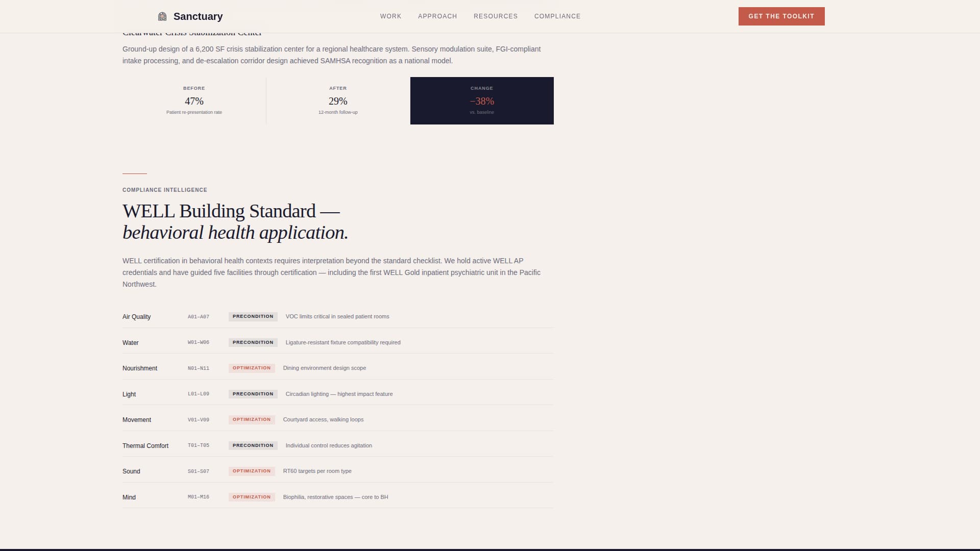Click 'Biophilia, restorative spaces — core to BH'
Image resolution: width=980 pixels, height=551 pixels.
336,497
